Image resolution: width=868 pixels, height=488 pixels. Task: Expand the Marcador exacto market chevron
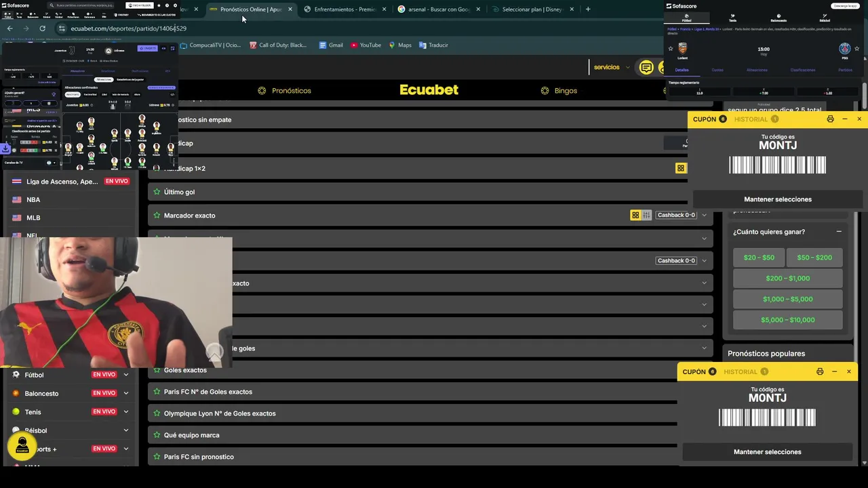coord(704,216)
